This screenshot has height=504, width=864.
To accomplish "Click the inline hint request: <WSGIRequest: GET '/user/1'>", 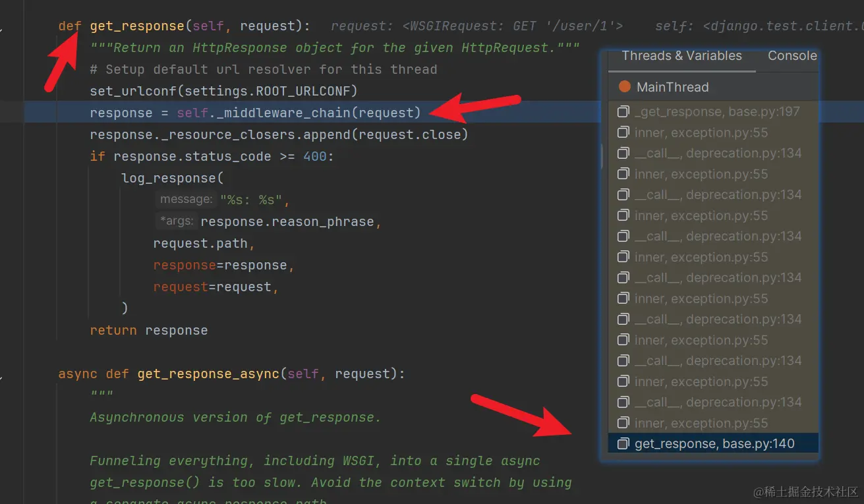I will [x=476, y=26].
